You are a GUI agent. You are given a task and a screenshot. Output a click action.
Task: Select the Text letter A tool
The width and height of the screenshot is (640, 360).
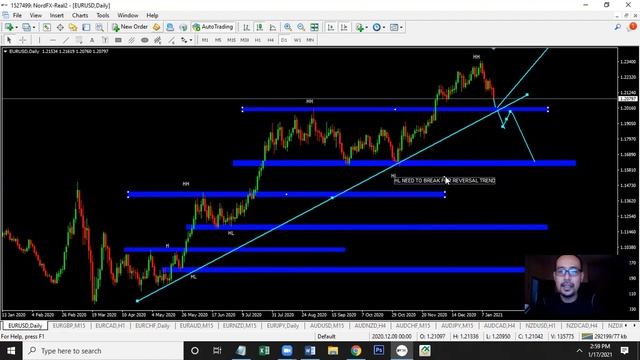(x=92, y=40)
